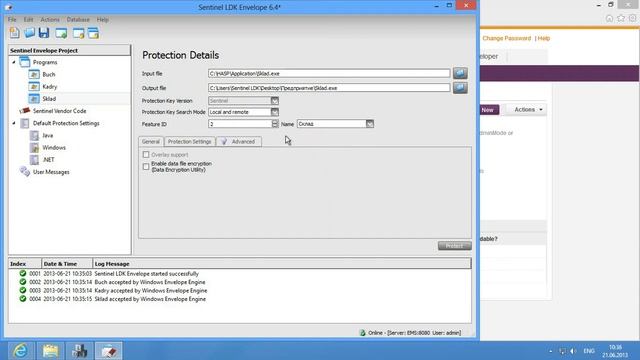Select log row "Kadry accepted by Windows Envelope Engine"
Screen dimensions: 640x360
(240, 291)
